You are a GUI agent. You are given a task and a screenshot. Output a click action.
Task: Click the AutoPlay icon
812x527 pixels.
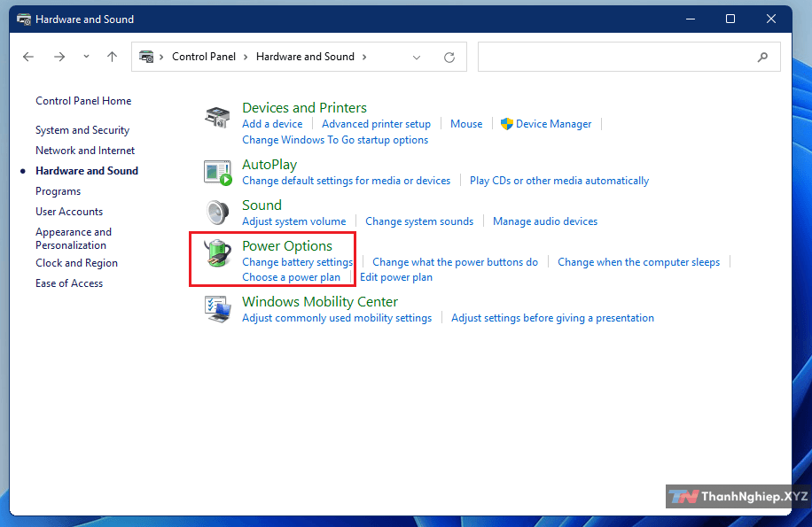(x=217, y=173)
